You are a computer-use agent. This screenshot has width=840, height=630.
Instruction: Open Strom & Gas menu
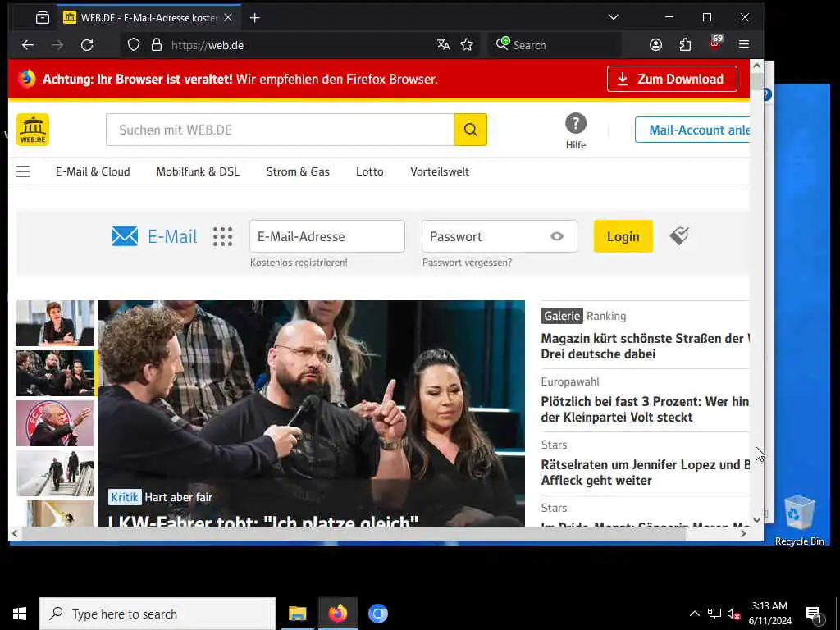[298, 171]
